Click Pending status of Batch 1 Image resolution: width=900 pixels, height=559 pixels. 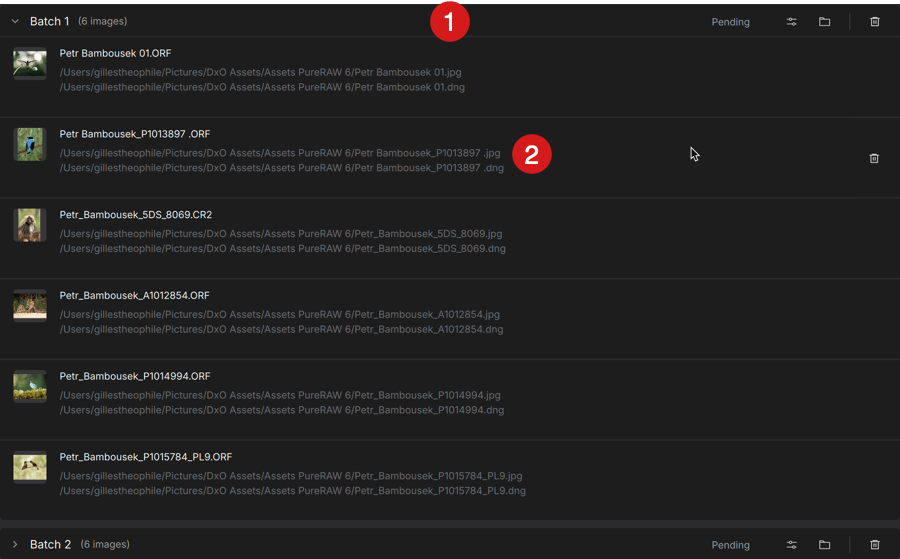730,22
